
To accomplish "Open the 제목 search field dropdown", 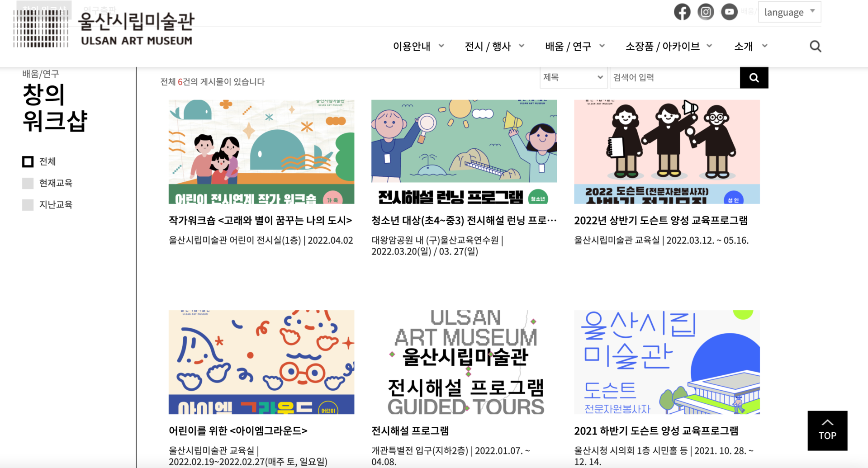I will 574,78.
